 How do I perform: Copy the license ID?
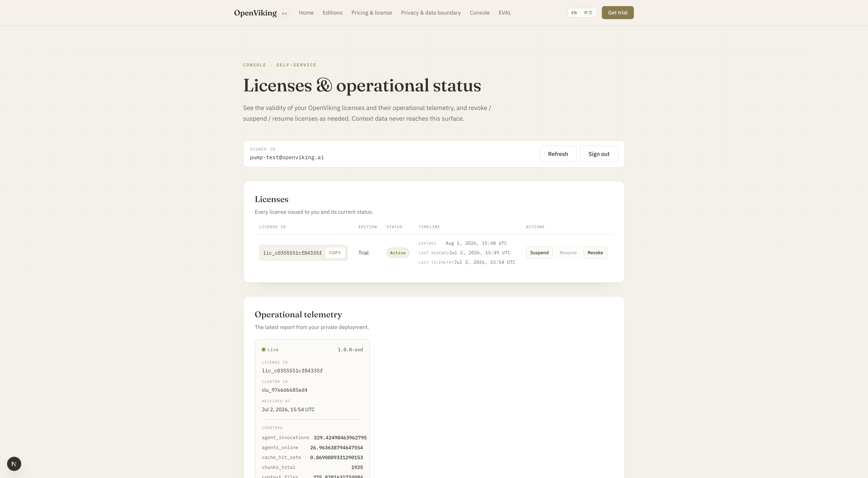(x=335, y=253)
